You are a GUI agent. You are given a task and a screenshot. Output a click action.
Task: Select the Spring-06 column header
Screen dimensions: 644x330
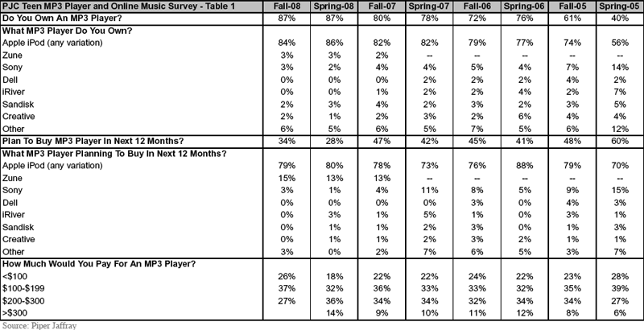click(x=524, y=6)
